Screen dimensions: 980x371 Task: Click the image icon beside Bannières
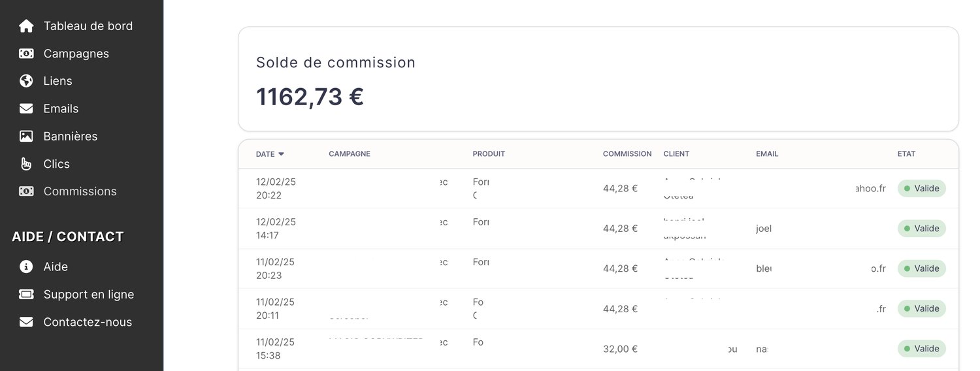click(26, 136)
